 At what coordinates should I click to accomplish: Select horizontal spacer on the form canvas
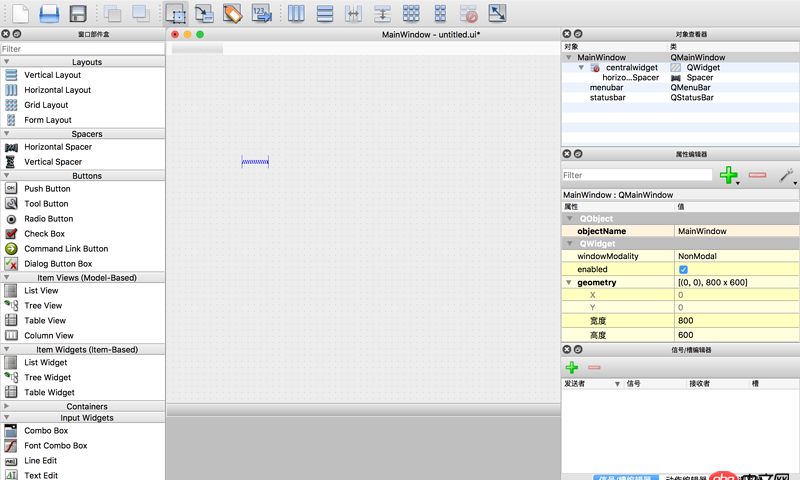pyautogui.click(x=255, y=162)
